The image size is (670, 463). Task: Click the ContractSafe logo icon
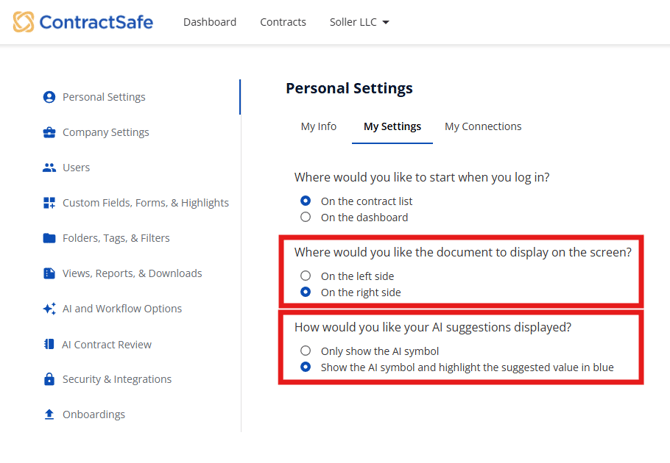coord(23,21)
